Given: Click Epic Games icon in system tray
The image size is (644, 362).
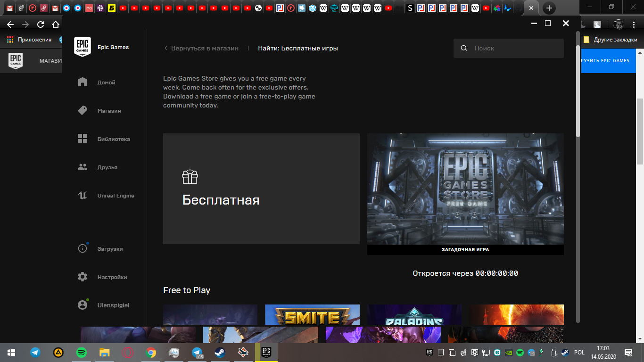Looking at the screenshot, I should point(429,352).
